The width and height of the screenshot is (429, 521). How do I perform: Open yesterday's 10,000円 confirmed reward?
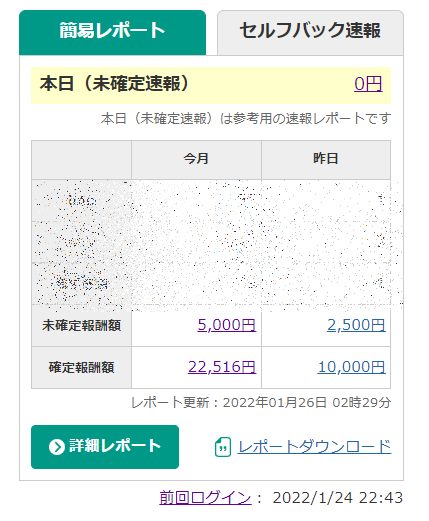[x=352, y=367]
